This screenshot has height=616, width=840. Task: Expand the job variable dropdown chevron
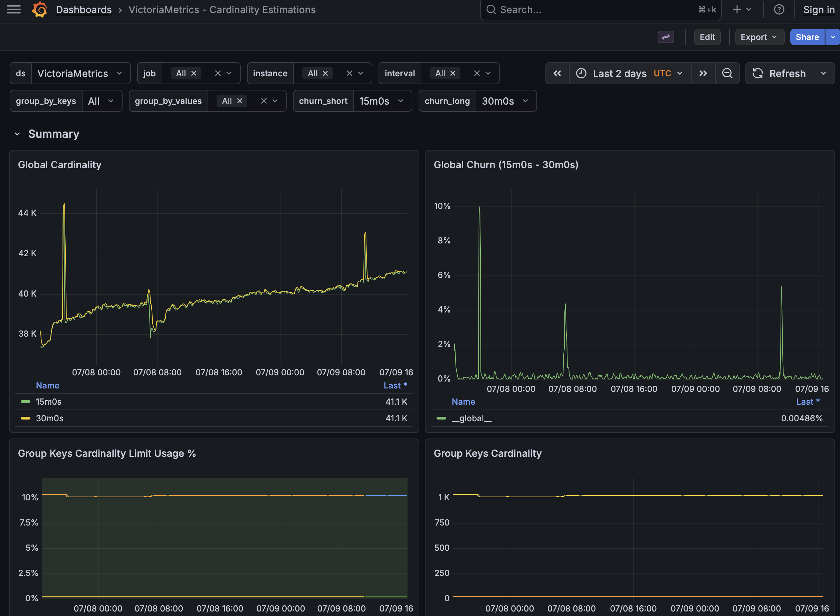point(229,74)
